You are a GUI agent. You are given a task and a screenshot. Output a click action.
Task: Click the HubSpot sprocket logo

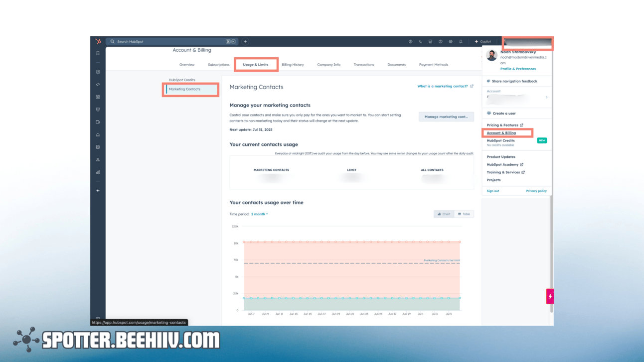98,41
